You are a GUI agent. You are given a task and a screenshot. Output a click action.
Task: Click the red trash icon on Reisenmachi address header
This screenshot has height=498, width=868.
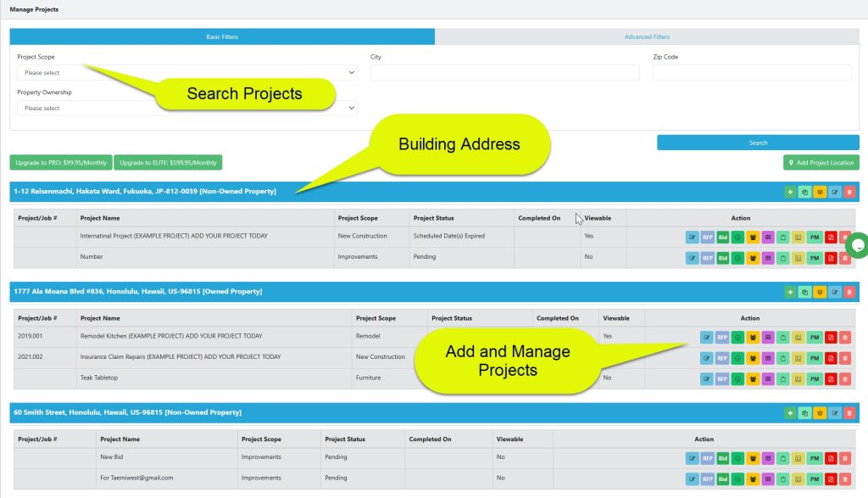(850, 192)
